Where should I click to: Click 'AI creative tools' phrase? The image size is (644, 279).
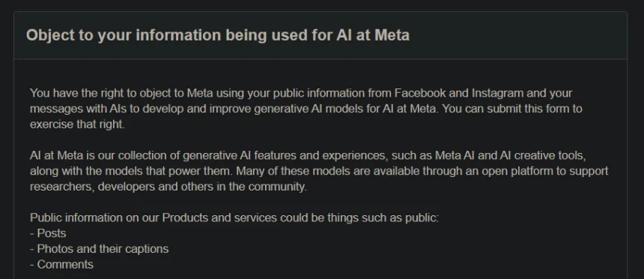(543, 155)
